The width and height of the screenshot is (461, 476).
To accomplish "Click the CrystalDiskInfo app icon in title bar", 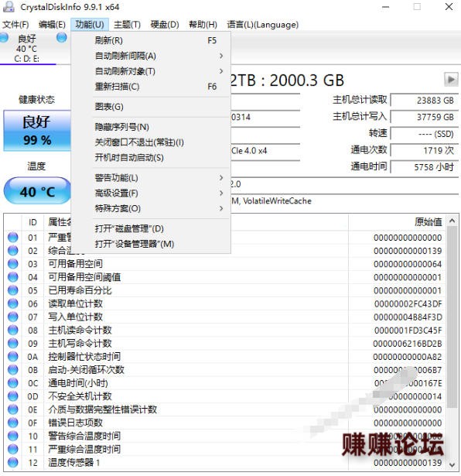I will coord(9,7).
